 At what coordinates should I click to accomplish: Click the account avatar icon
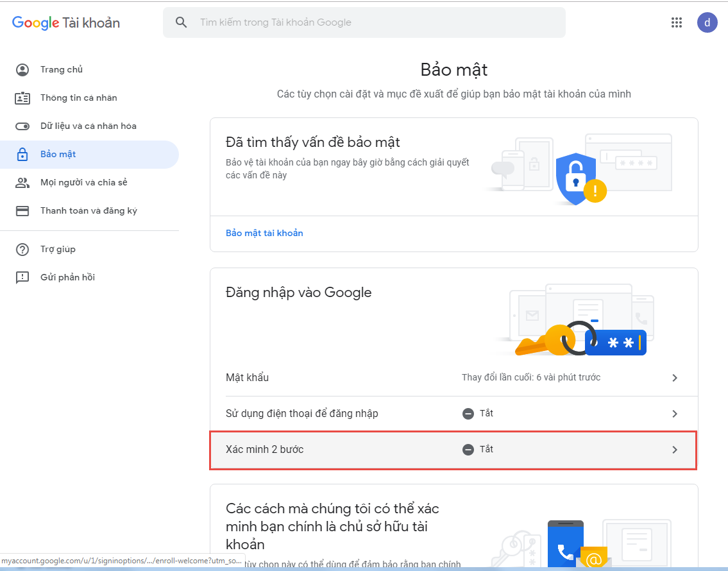(707, 22)
